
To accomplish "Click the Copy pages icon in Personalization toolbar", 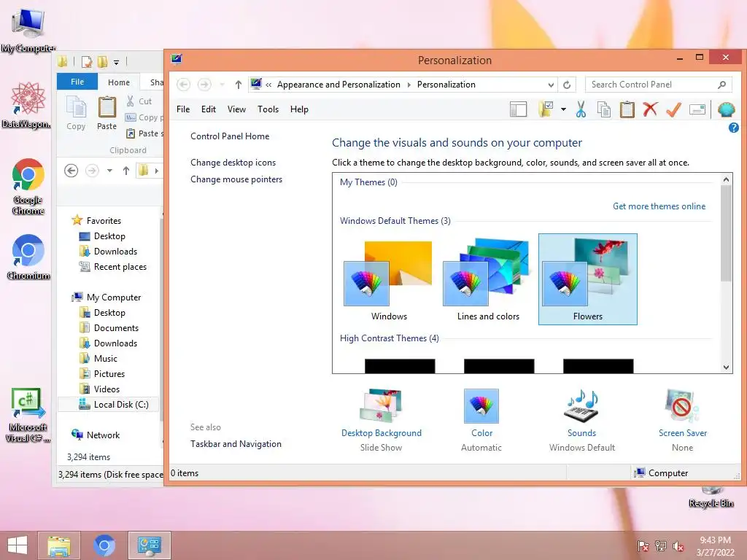I will point(604,109).
